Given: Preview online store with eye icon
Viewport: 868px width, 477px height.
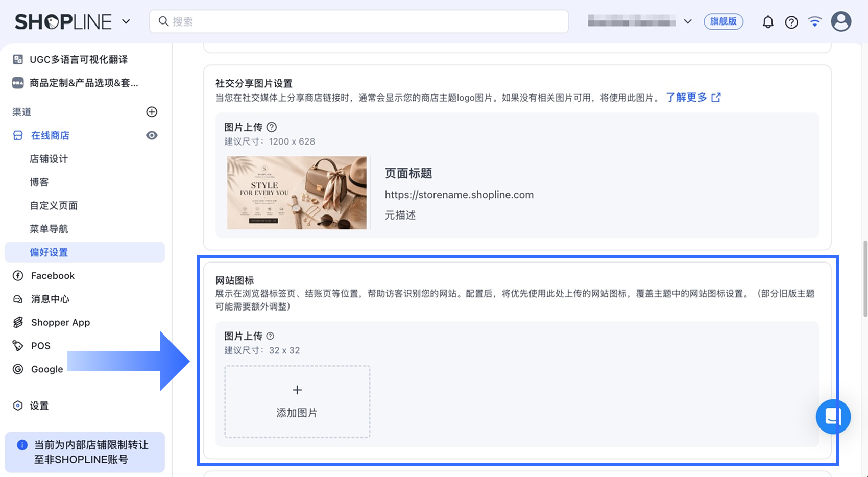Looking at the screenshot, I should coord(152,135).
